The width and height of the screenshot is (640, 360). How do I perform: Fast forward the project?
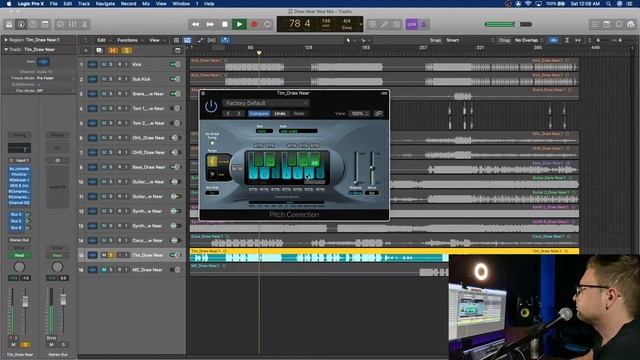pyautogui.click(x=210, y=24)
